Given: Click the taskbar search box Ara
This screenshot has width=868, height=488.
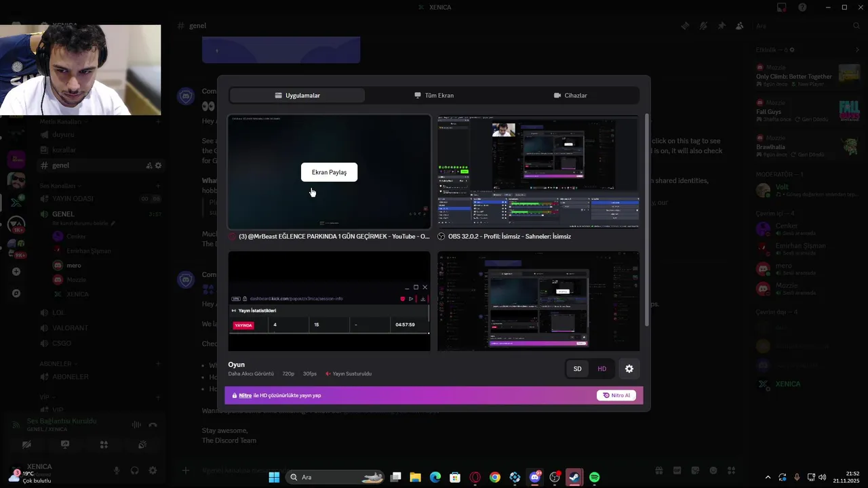Looking at the screenshot, I should [x=335, y=477].
